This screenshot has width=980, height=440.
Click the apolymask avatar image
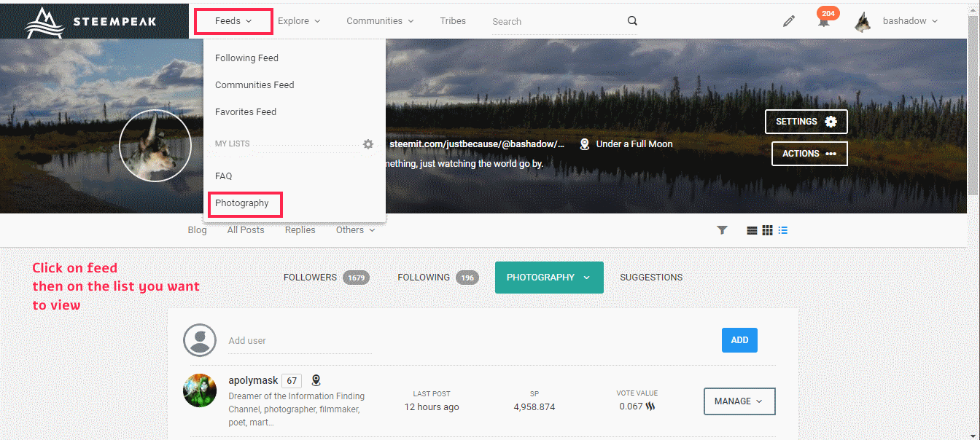tap(200, 390)
